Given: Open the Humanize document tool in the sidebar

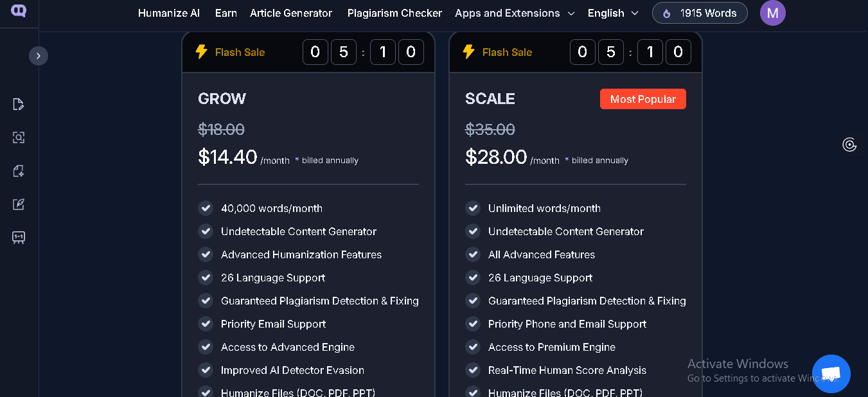Looking at the screenshot, I should tap(19, 103).
